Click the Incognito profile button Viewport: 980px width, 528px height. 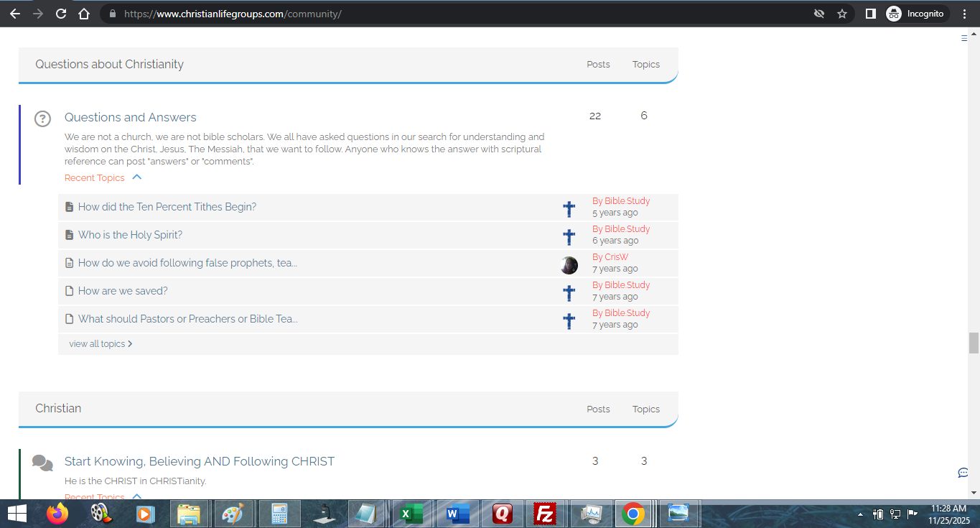click(x=916, y=14)
